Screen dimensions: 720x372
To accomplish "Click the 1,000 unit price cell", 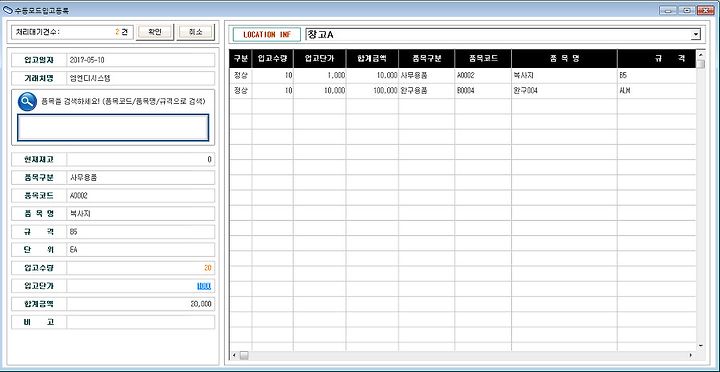I will click(320, 76).
